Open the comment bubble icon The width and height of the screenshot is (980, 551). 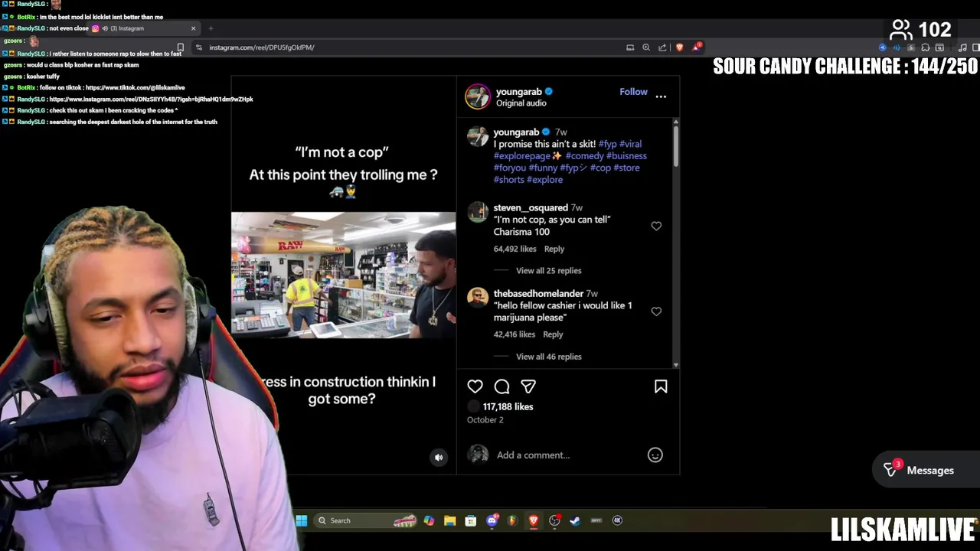pos(501,386)
